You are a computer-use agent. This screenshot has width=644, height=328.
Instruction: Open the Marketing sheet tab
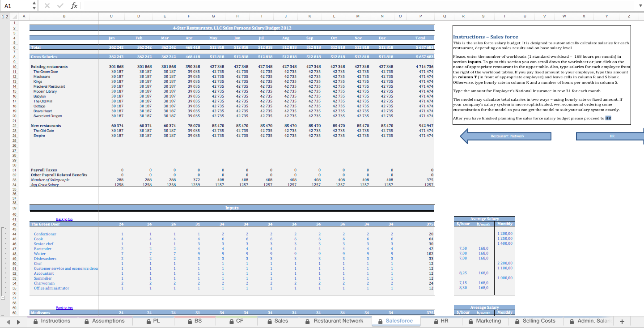point(485,321)
